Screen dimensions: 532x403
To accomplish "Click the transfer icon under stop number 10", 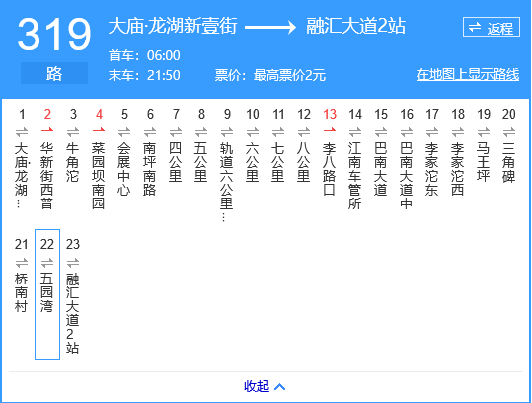I will click(253, 131).
